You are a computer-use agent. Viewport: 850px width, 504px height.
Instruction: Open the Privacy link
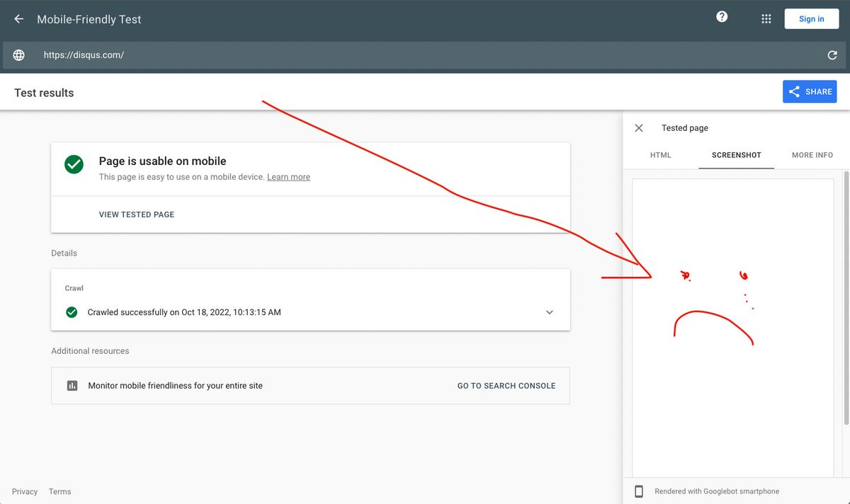pyautogui.click(x=25, y=492)
